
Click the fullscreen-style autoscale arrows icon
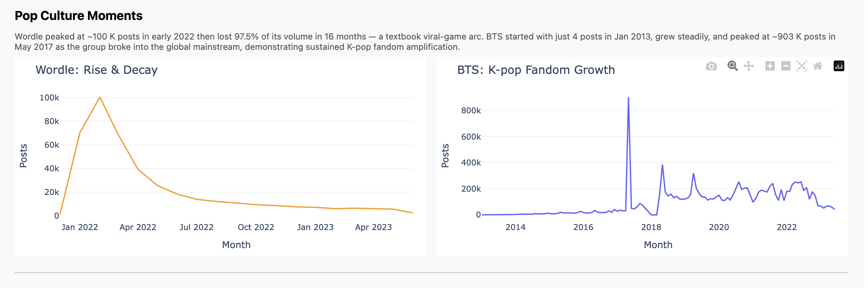pyautogui.click(x=801, y=66)
